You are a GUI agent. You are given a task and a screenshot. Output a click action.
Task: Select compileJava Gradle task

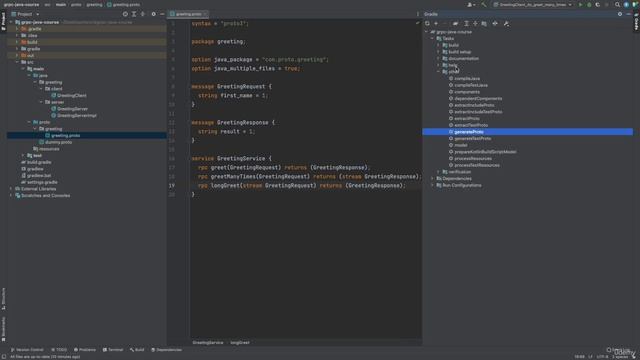pos(467,78)
